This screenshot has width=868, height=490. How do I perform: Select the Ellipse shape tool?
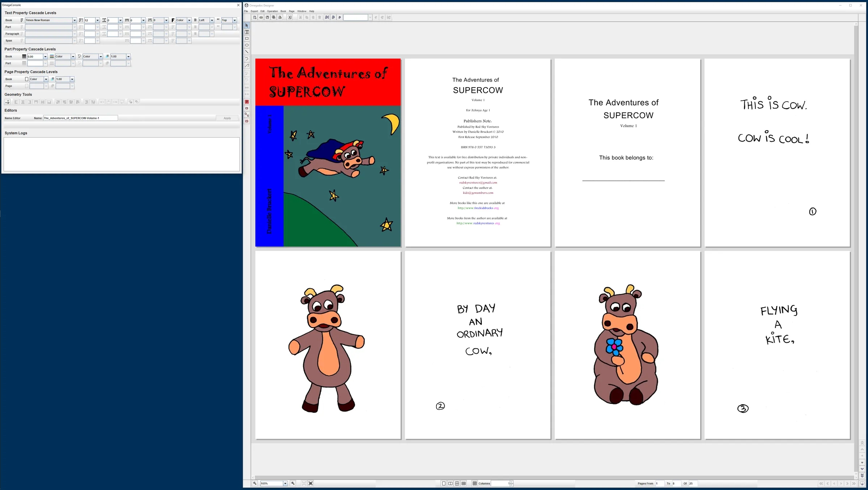coord(247,45)
